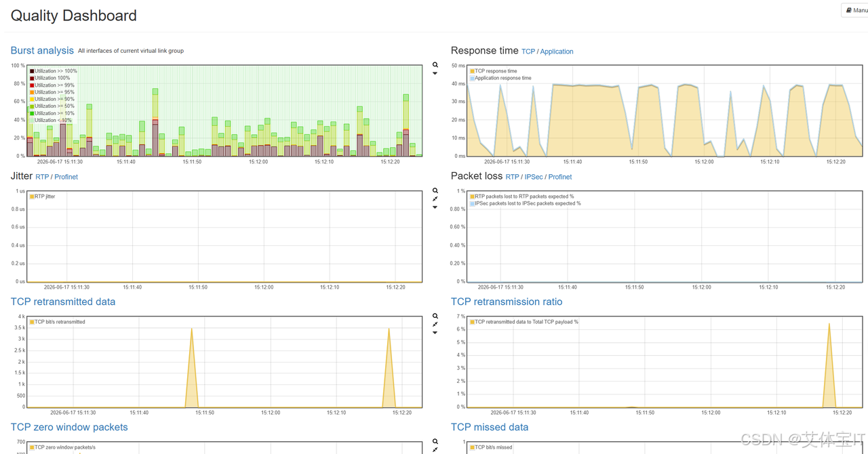The width and height of the screenshot is (868, 454).
Task: Open the TCP missed data heading link
Action: pos(490,427)
